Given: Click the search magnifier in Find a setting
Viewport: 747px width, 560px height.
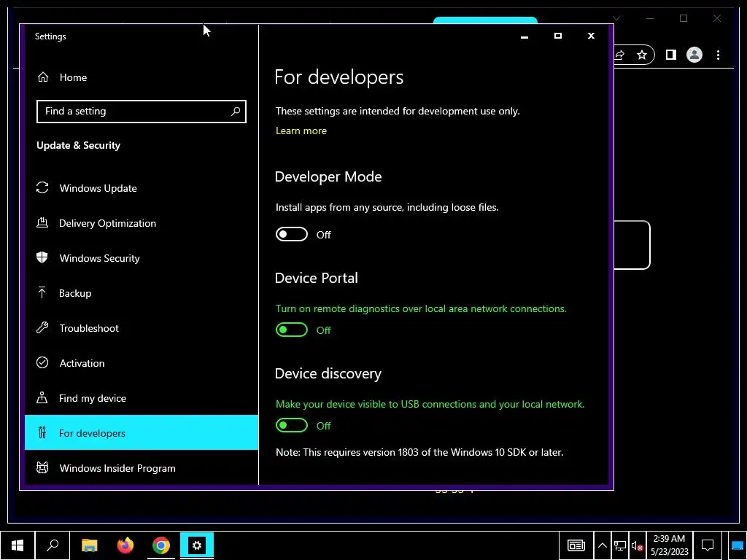Looking at the screenshot, I should [x=236, y=112].
